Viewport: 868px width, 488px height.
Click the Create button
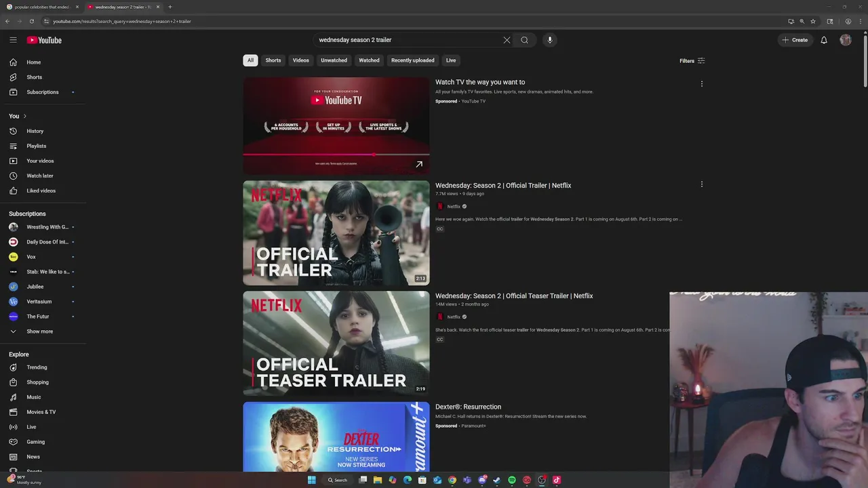795,40
